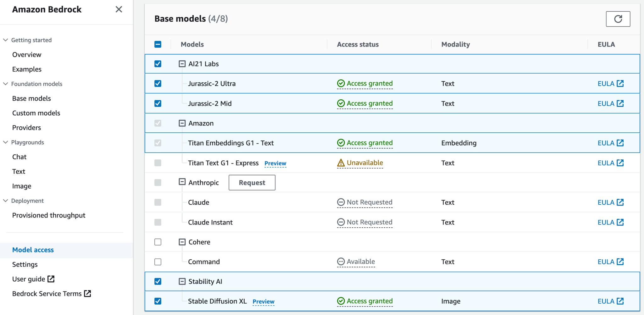Collapse the AI21 Labs provider group
The image size is (644, 315).
tap(182, 64)
